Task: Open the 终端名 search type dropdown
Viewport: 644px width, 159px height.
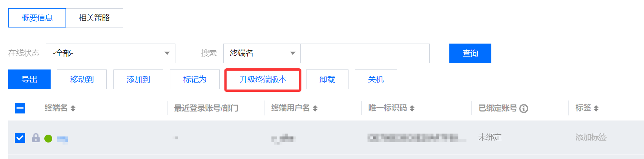Action: pyautogui.click(x=262, y=53)
